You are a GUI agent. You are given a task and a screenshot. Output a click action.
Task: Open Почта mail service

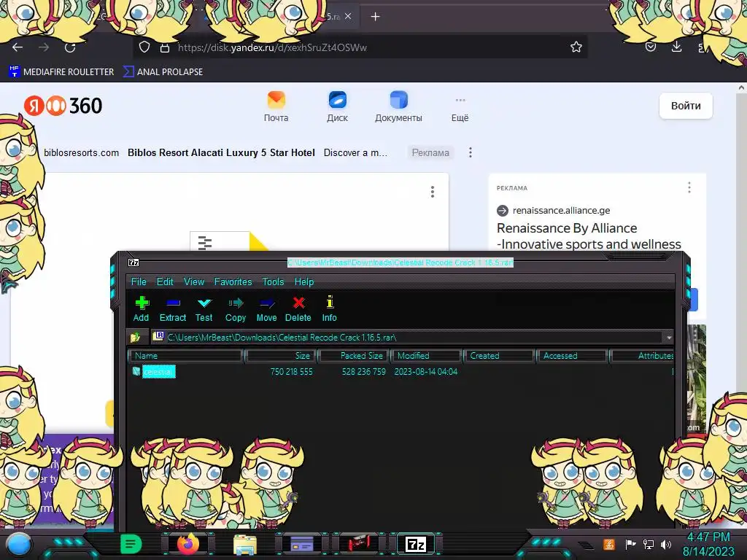[276, 106]
